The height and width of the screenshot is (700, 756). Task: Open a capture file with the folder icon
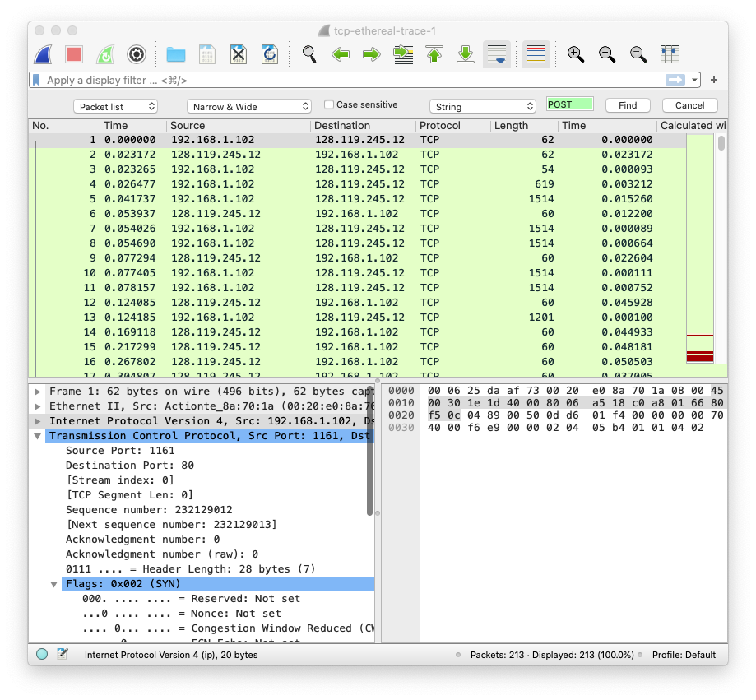point(175,54)
